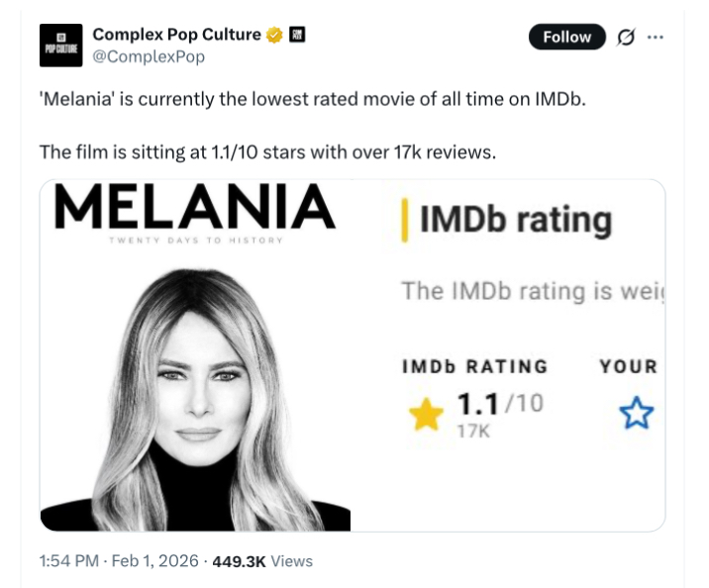Click the gold verified checkmark badge
Screen dimensions: 709x588
tap(274, 35)
